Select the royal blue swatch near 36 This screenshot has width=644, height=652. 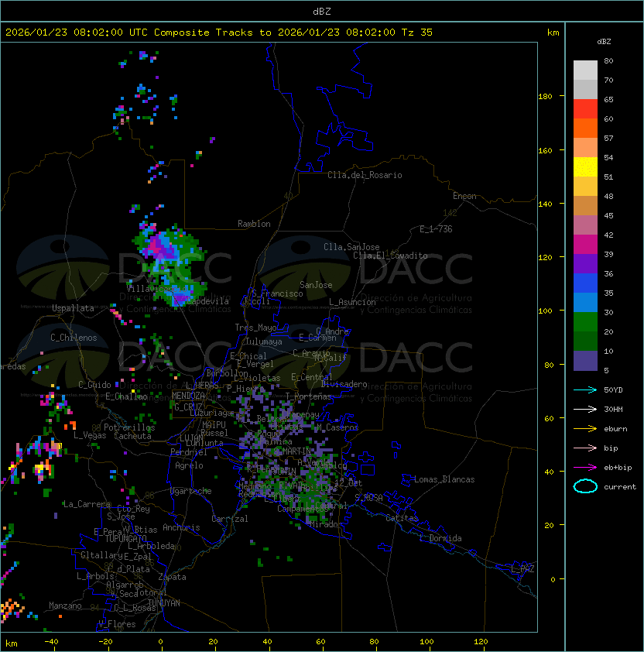(585, 283)
